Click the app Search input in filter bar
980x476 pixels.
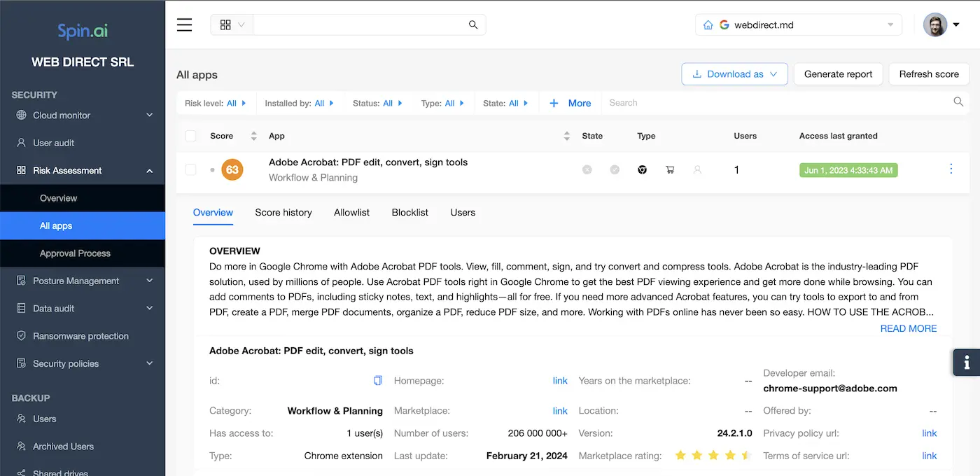(x=777, y=103)
